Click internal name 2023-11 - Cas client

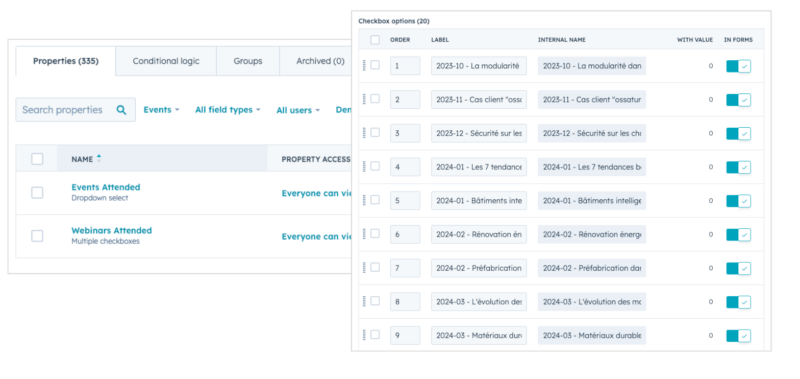(x=592, y=99)
